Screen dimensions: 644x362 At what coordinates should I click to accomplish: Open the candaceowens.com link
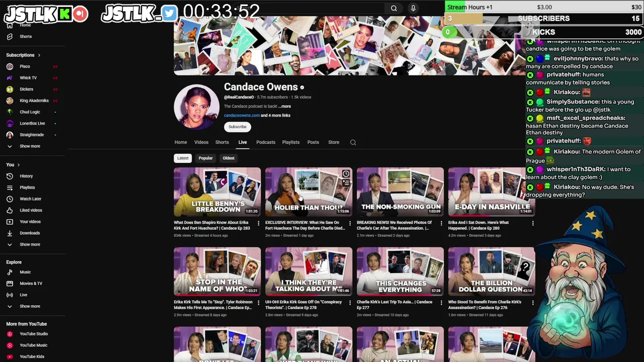[x=242, y=116]
